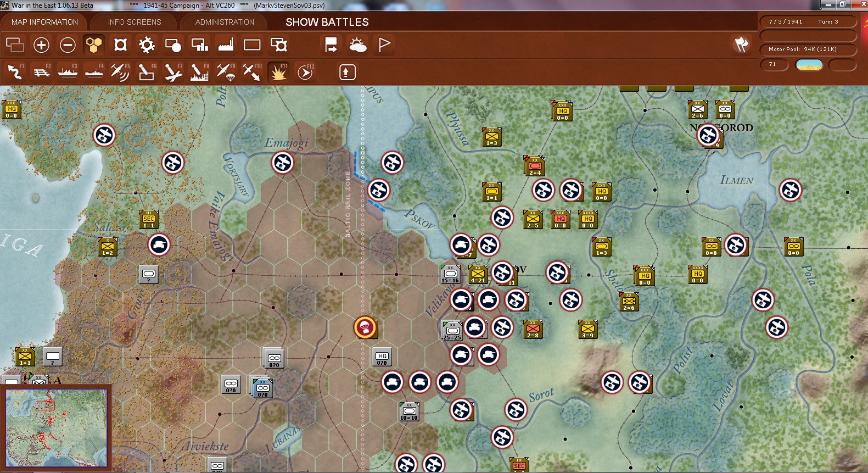
Task: Select the red unit counter labeled 2=4
Action: coord(535,166)
